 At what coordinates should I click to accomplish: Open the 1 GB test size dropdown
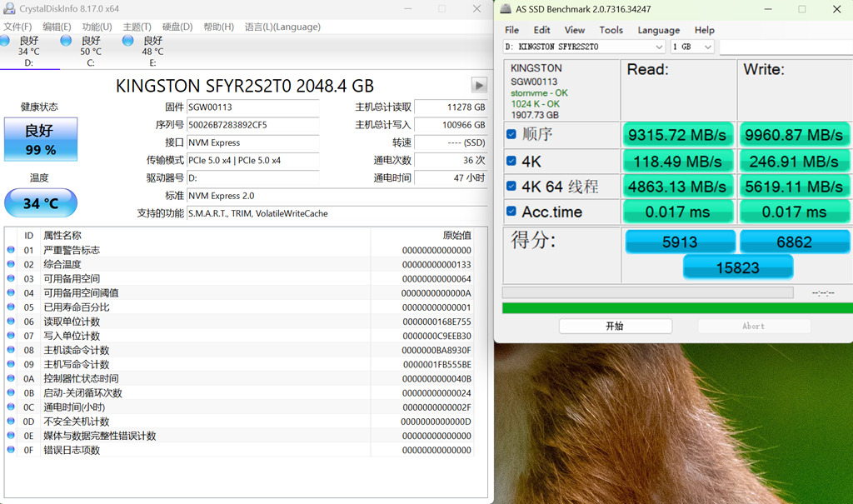[692, 47]
